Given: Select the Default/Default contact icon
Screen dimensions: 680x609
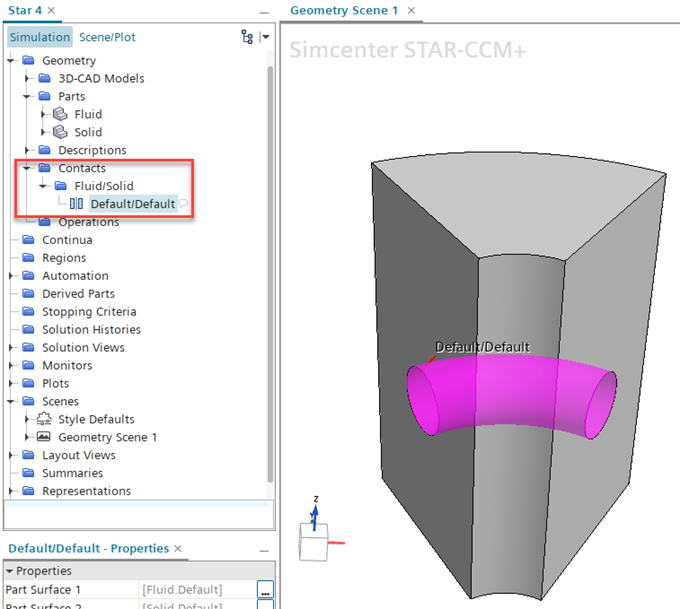Looking at the screenshot, I should click(x=77, y=204).
